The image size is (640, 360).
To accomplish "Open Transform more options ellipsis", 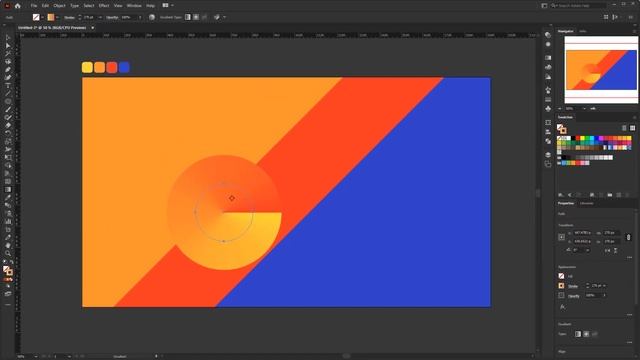I will point(630,258).
